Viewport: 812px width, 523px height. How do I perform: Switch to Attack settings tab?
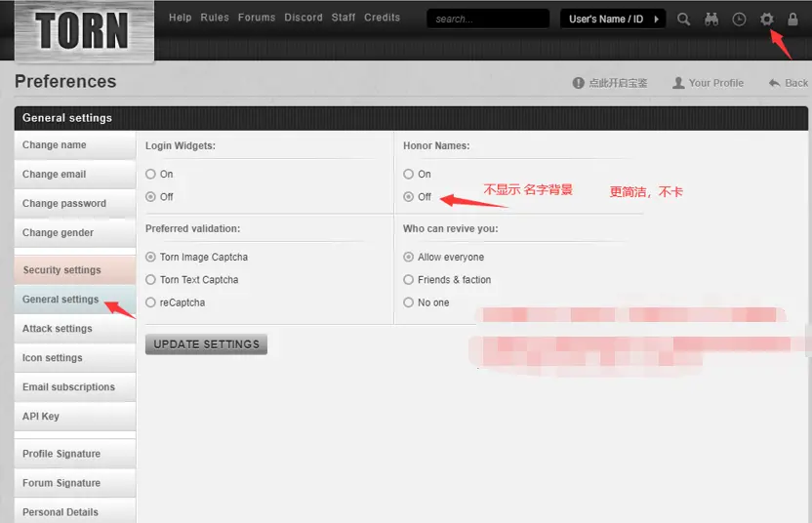click(58, 329)
